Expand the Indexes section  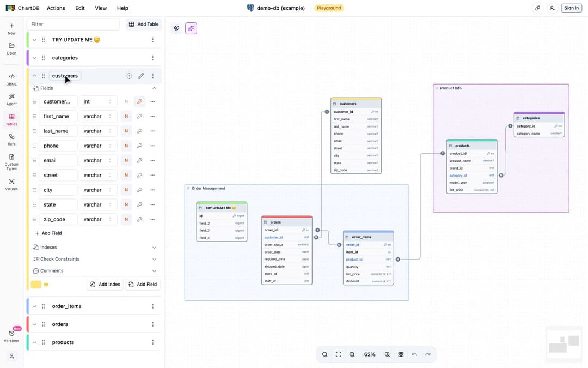pos(154,248)
